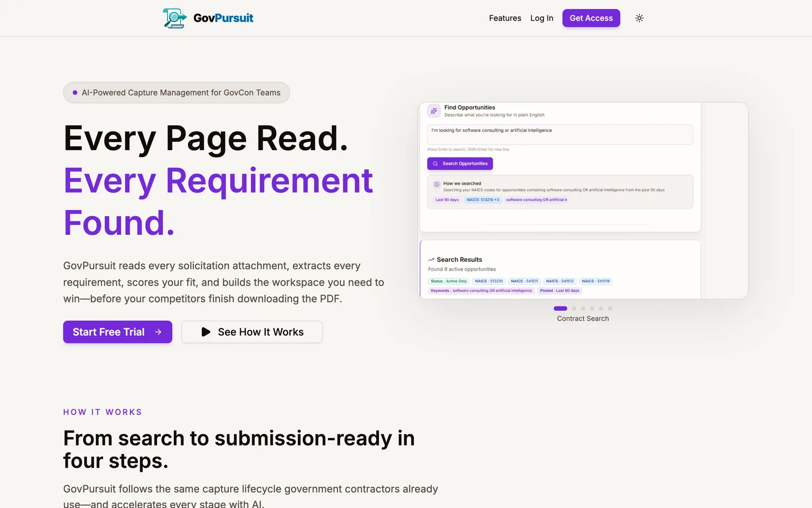Viewport: 812px width, 508px height.
Task: Click the arrow icon in Start Free Trial
Action: [x=158, y=332]
